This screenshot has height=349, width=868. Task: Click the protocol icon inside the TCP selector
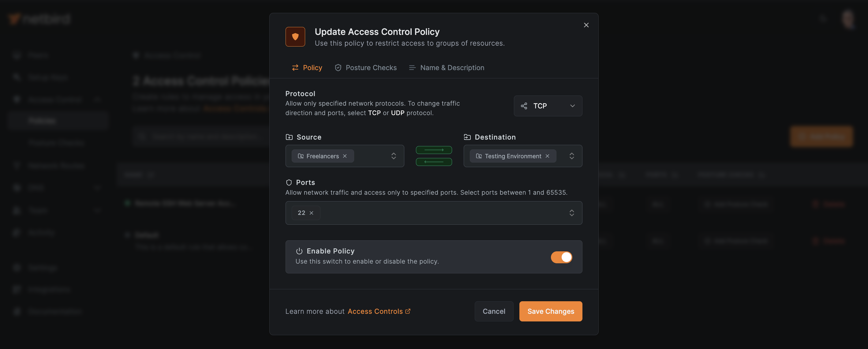click(524, 106)
